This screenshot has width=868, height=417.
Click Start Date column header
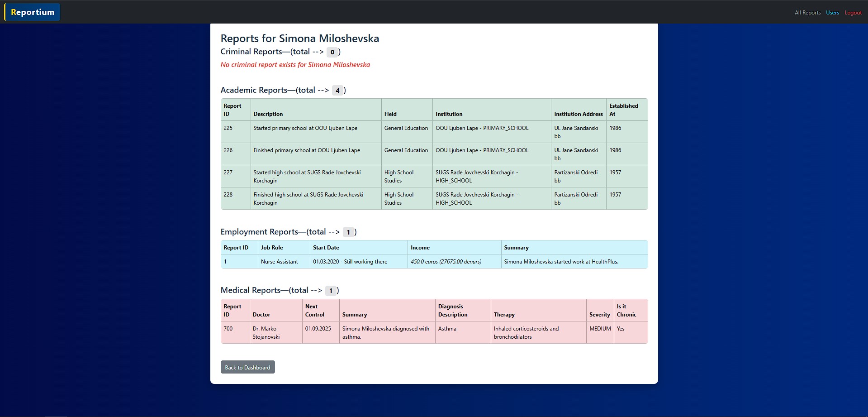(x=359, y=248)
